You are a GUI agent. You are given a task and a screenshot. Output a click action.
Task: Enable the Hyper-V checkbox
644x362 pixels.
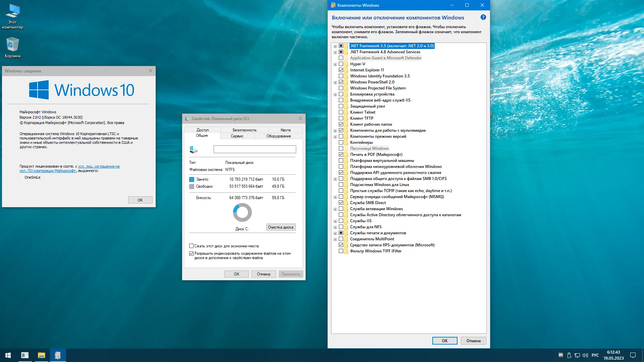[x=341, y=64]
